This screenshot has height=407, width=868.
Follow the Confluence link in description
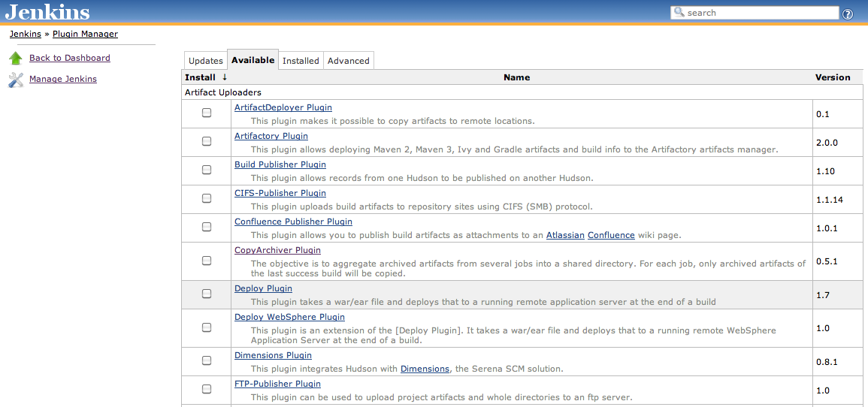(611, 235)
